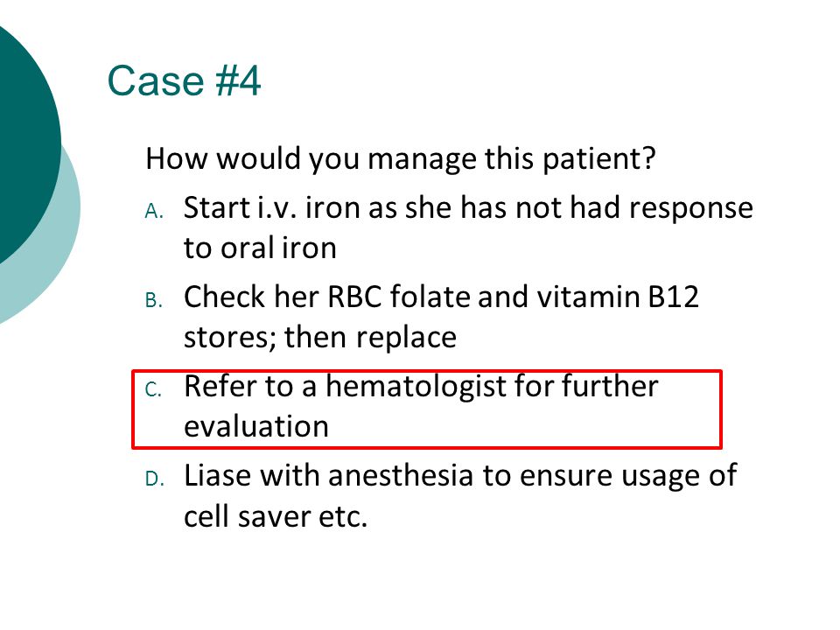Click the text 'stores; then replace'

320,338
